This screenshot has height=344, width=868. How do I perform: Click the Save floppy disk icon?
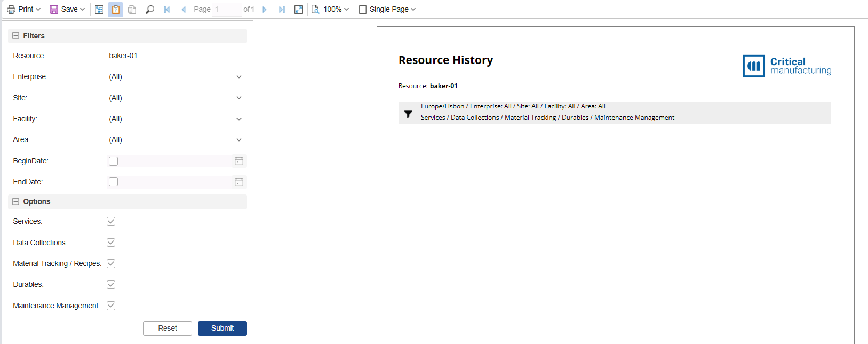[x=54, y=10]
